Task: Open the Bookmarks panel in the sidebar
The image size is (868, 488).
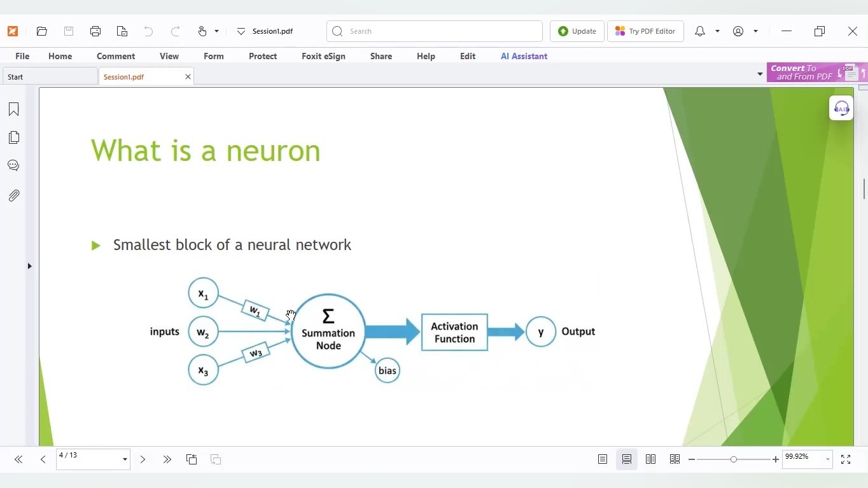Action: pos(13,109)
